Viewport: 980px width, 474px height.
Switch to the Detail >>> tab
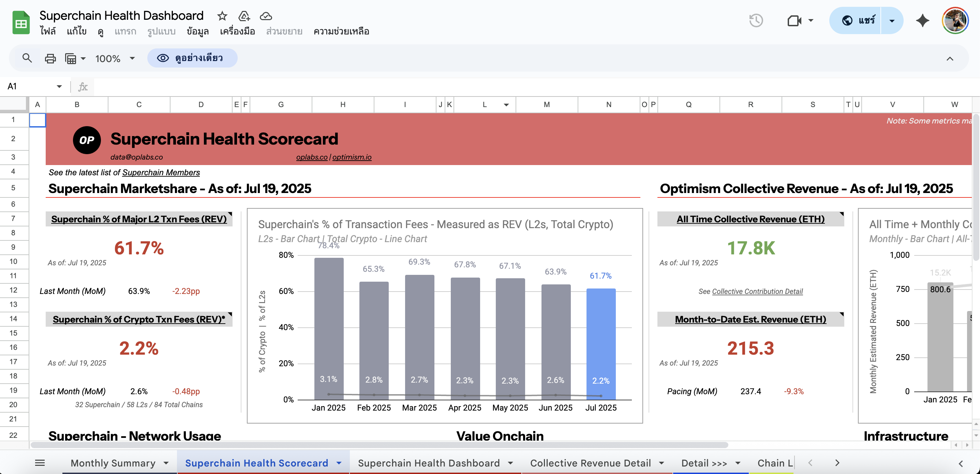point(704,463)
